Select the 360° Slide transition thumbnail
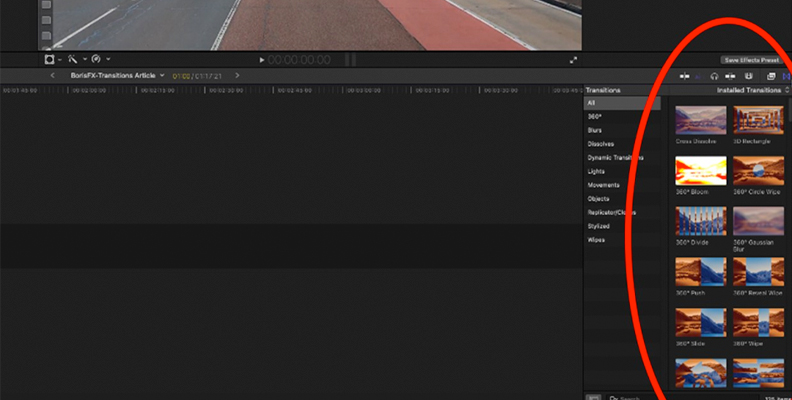The width and height of the screenshot is (792, 400). 701,322
